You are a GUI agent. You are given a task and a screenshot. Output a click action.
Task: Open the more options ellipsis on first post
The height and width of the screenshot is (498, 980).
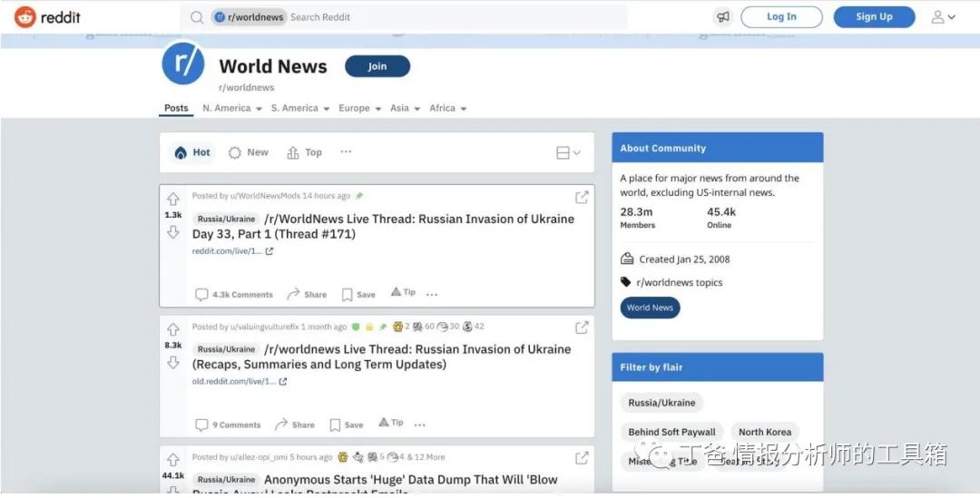tap(432, 294)
